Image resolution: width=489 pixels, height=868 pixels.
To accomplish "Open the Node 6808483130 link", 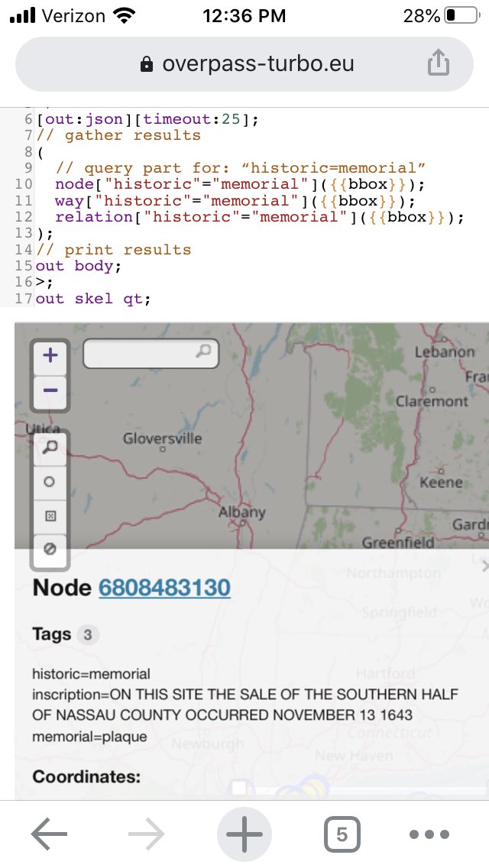I will (x=164, y=588).
